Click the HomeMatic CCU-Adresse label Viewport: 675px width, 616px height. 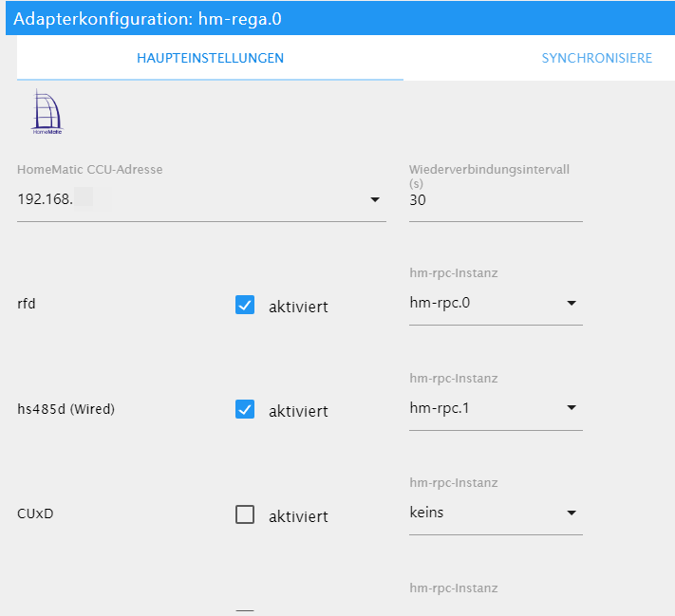[x=90, y=170]
